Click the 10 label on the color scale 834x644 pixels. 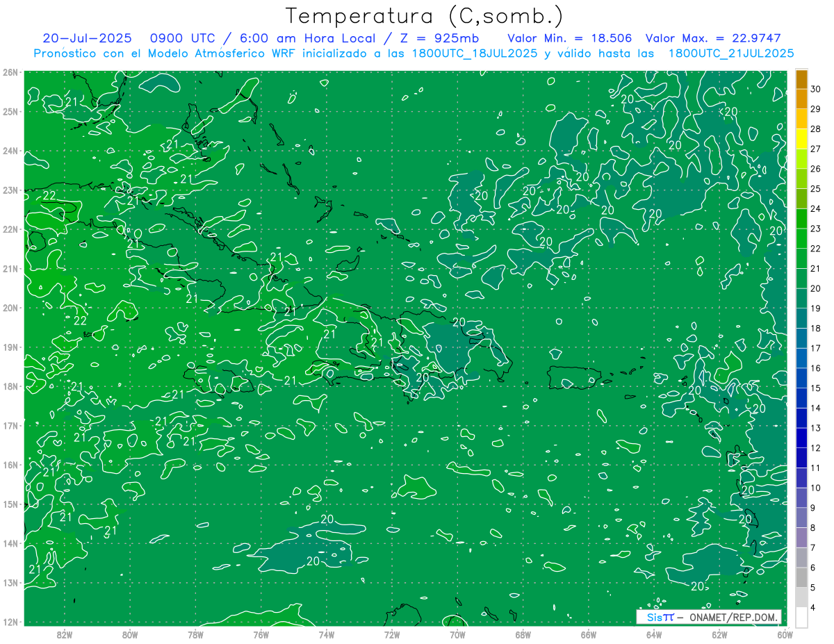816,488
